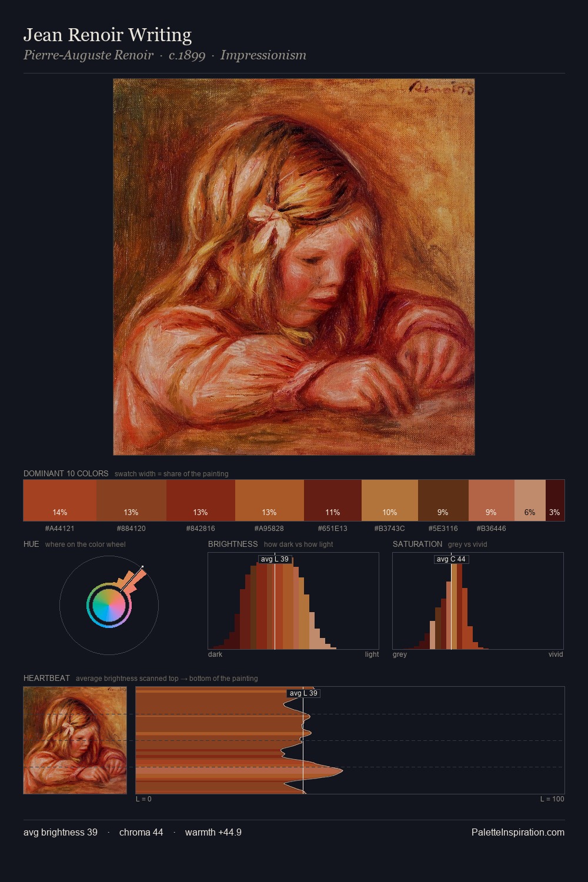Click the "avg L 39" tag on Heartbeat chart
This screenshot has height=882, width=588.
(303, 693)
